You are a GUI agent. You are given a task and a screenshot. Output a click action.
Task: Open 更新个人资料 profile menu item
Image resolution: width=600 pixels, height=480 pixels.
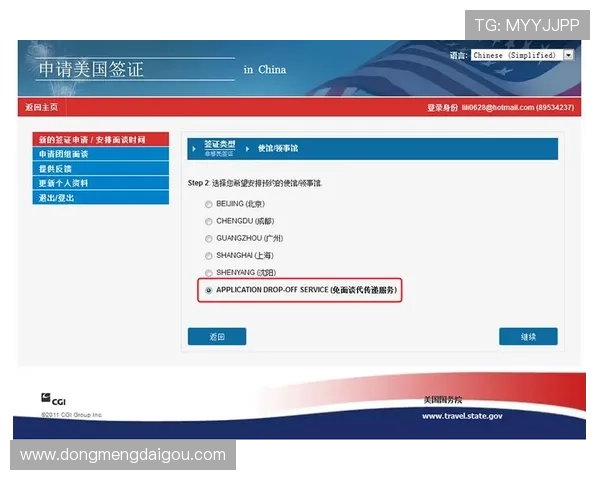tap(101, 183)
